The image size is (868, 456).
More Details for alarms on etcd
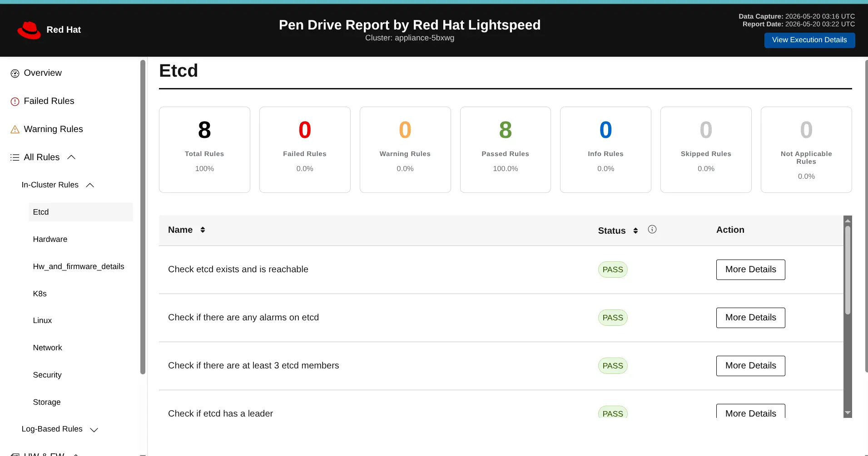[750, 318]
